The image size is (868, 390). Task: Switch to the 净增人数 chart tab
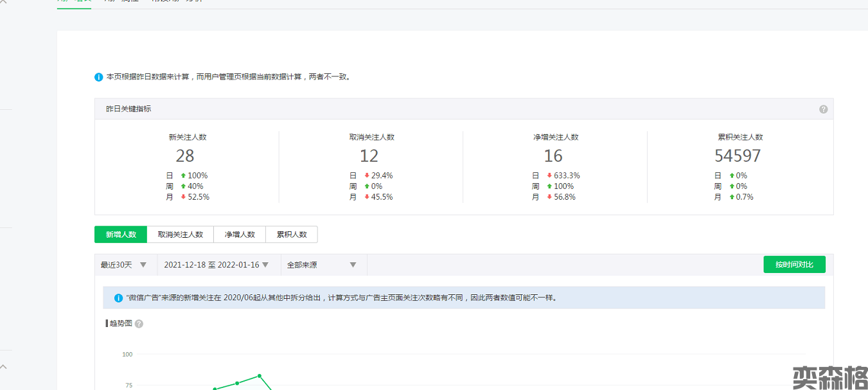coord(240,235)
